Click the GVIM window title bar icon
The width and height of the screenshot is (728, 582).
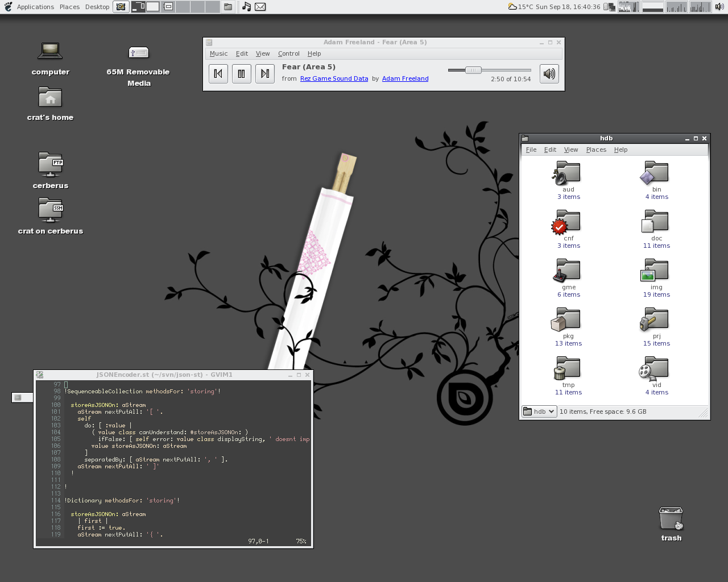(x=39, y=375)
